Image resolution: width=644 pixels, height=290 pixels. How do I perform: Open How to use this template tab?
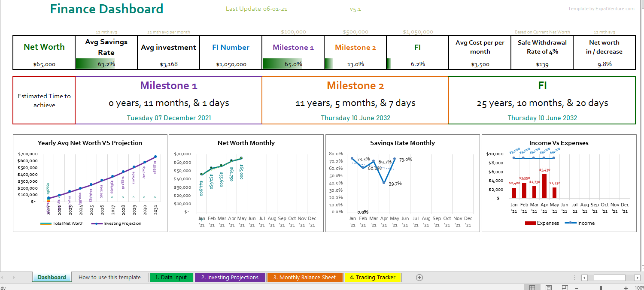pyautogui.click(x=109, y=278)
